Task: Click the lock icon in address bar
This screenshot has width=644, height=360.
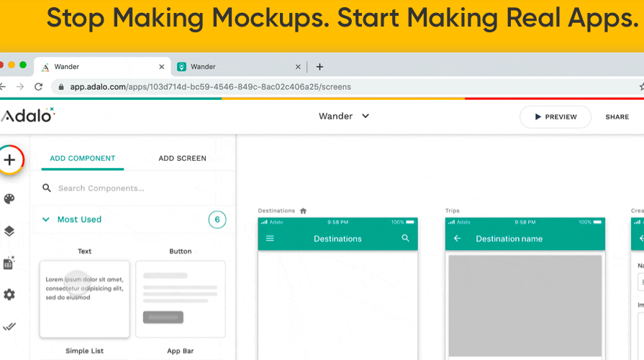Action: (61, 87)
